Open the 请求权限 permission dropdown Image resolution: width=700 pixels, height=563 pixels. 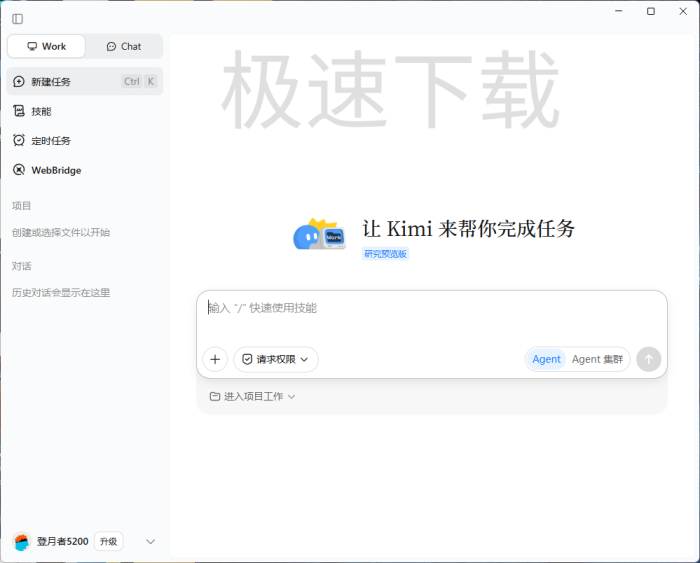276,359
